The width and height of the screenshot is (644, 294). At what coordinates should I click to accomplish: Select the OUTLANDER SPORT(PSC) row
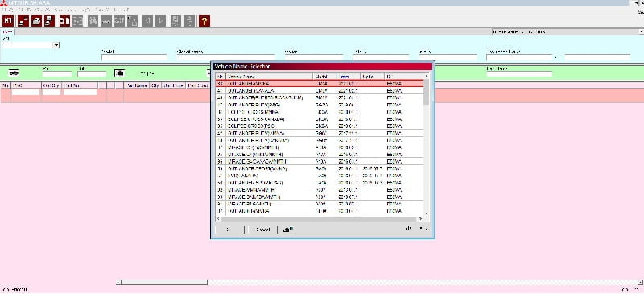click(x=320, y=183)
